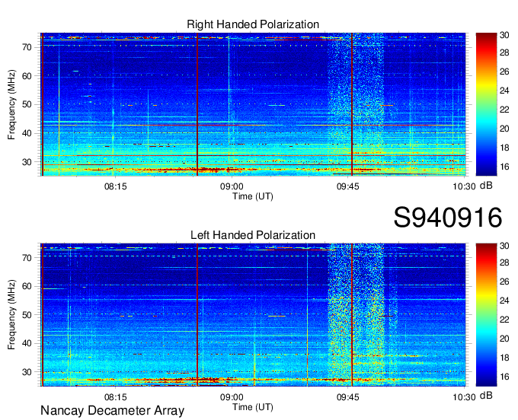This screenshot has width=518, height=420.
Task: Click the 08:15 tick of Left Handed plot
Action: (115, 397)
